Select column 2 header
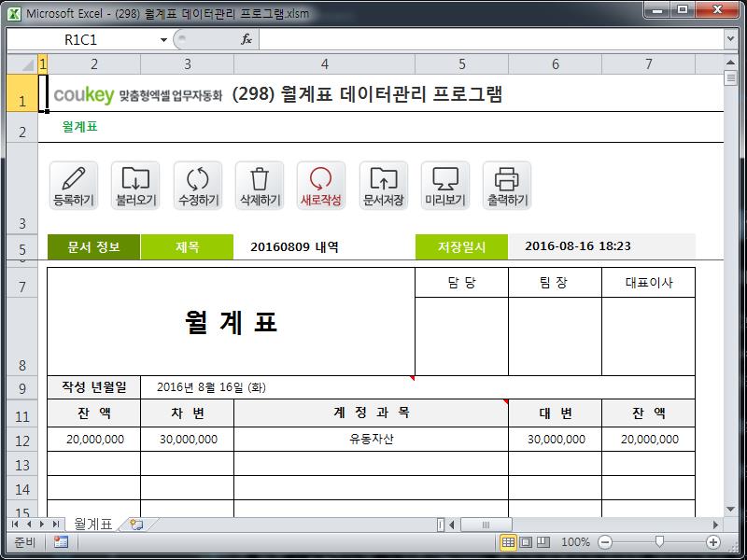747x560 pixels. (x=94, y=64)
